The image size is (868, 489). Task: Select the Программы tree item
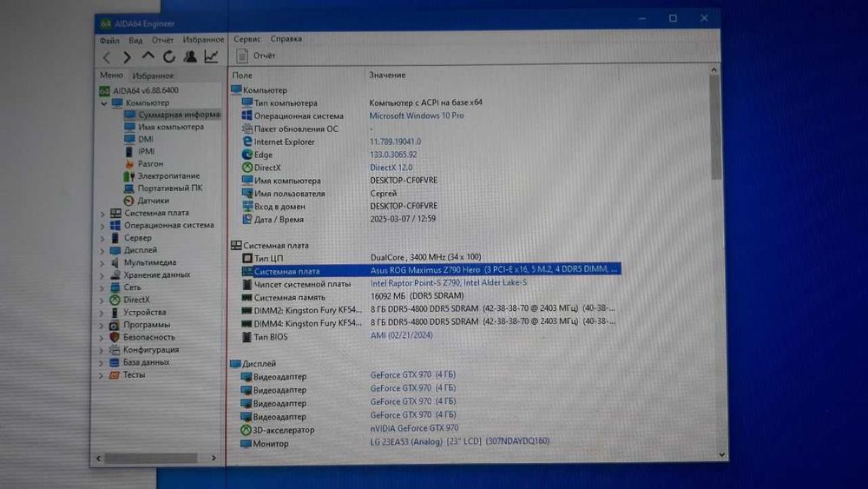point(147,325)
